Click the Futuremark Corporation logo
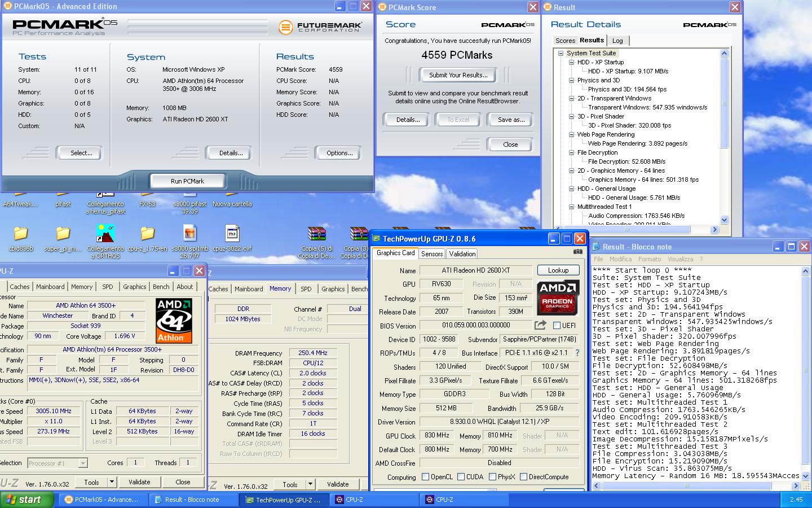Image resolution: width=812 pixels, height=508 pixels. coord(320,27)
